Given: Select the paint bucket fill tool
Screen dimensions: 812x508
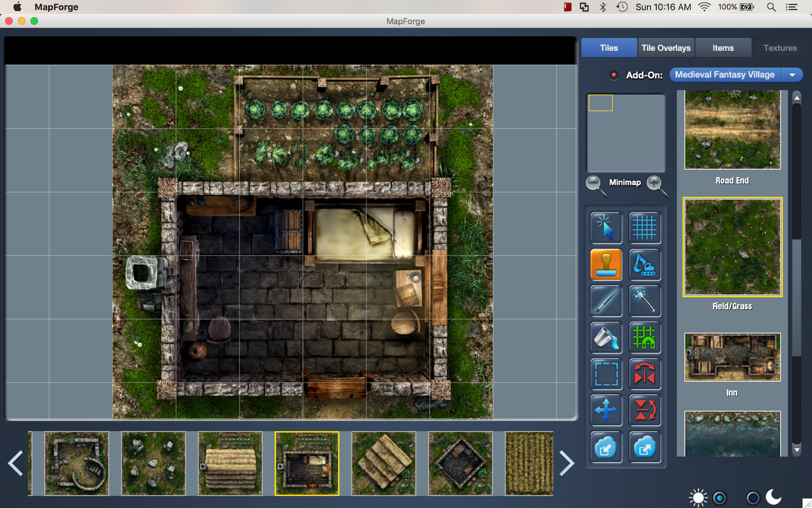Looking at the screenshot, I should [606, 337].
